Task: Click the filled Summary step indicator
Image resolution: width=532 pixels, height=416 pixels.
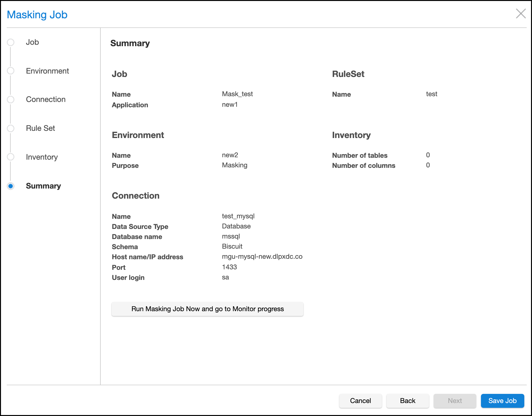Action: click(x=11, y=186)
